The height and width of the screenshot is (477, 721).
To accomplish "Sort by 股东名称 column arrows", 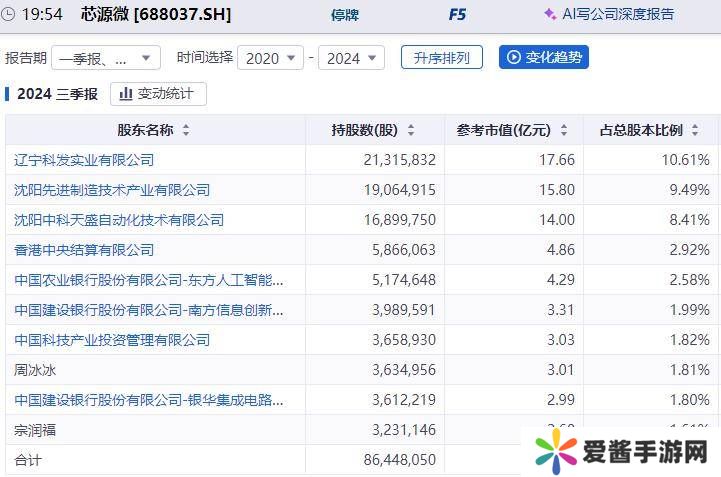I will 186,131.
